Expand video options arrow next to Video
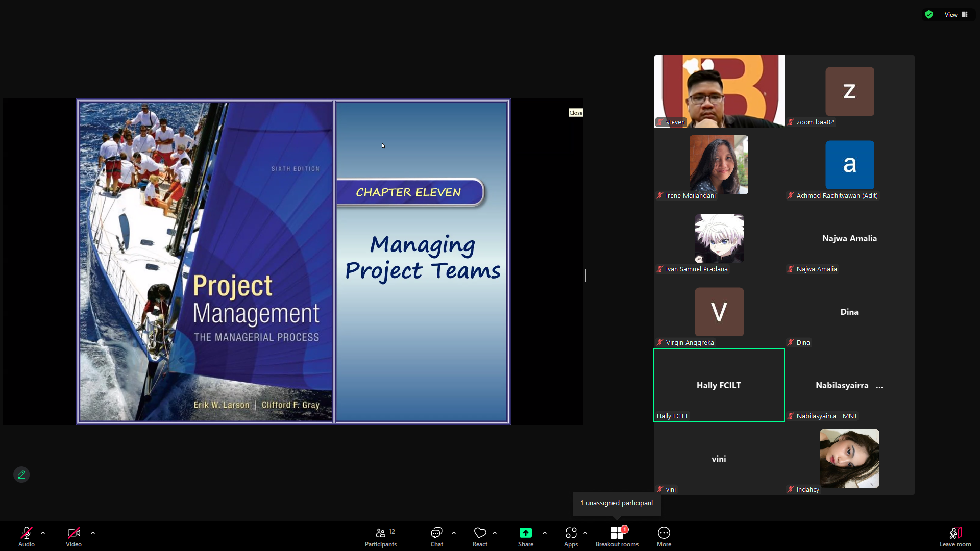This screenshot has height=551, width=980. coord(93,533)
